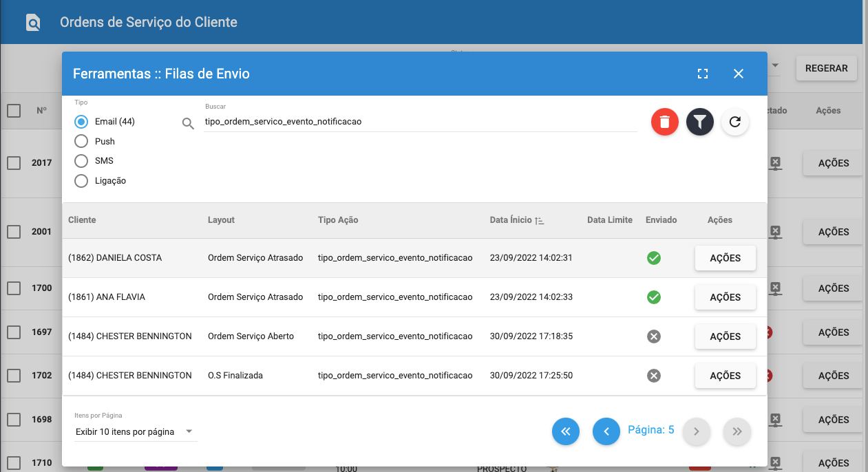Click green sent checkmark for Daniela Costa
The width and height of the screenshot is (868, 472).
[653, 258]
